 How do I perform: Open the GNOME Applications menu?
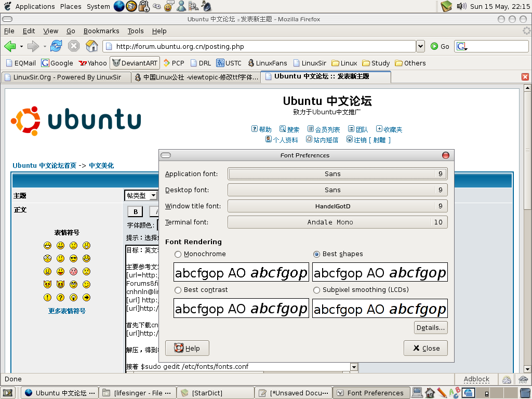tap(35, 6)
